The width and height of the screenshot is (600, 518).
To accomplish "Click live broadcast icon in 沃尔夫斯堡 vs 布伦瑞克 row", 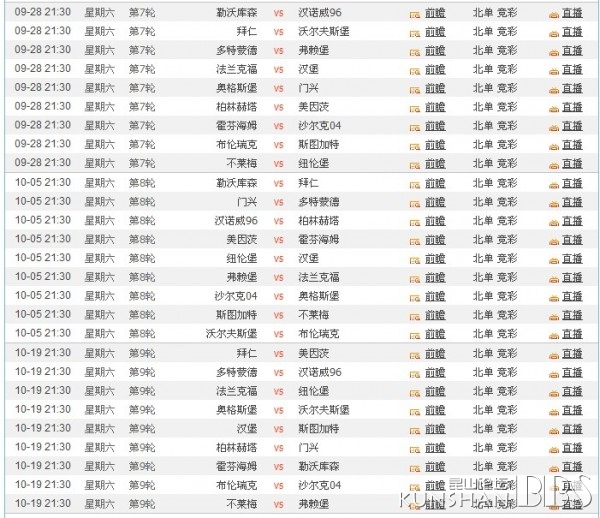I will pos(554,336).
